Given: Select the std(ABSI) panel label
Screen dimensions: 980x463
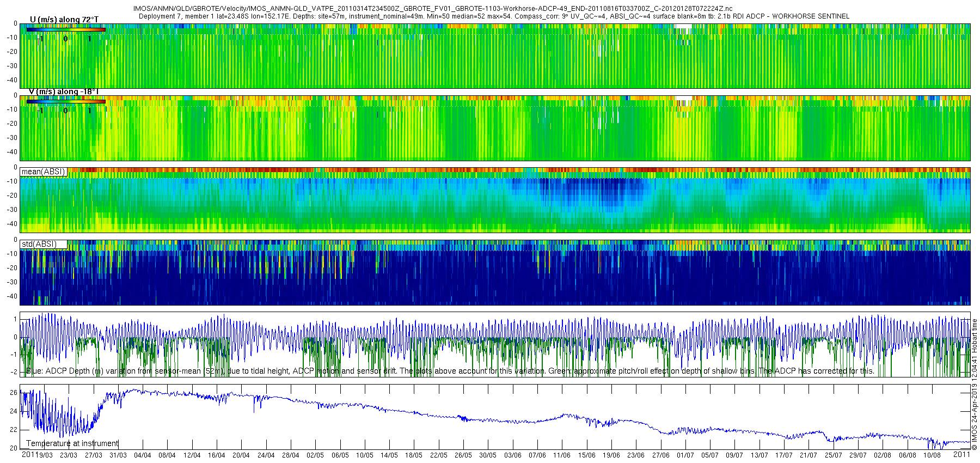Looking at the screenshot, I should 39,244.
